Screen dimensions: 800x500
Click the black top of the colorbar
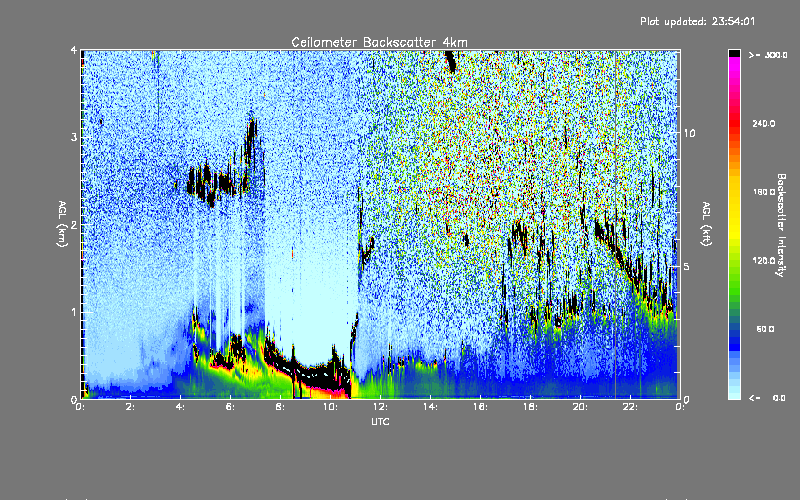(x=734, y=53)
